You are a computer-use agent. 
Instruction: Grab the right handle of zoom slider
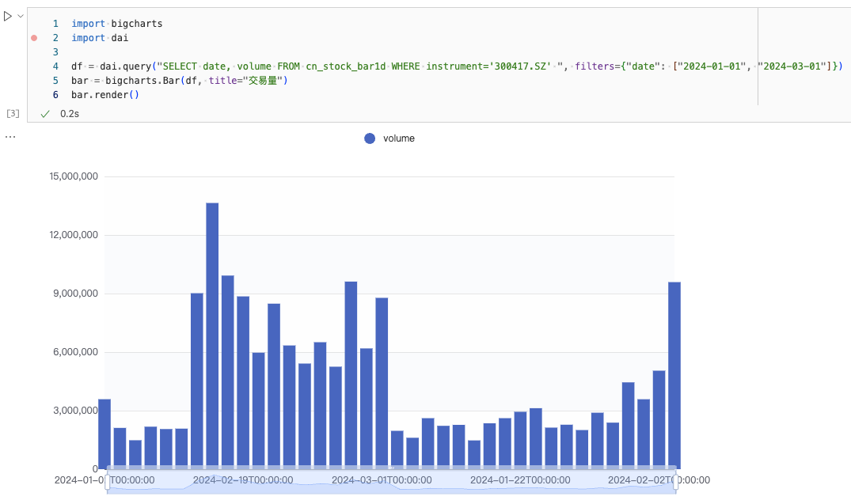coord(675,480)
